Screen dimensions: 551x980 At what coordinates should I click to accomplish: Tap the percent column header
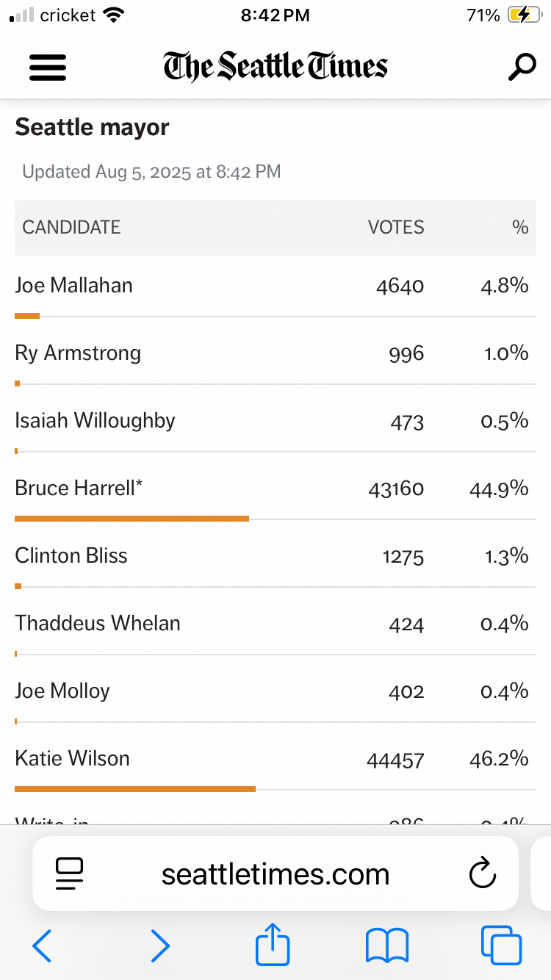tap(520, 227)
